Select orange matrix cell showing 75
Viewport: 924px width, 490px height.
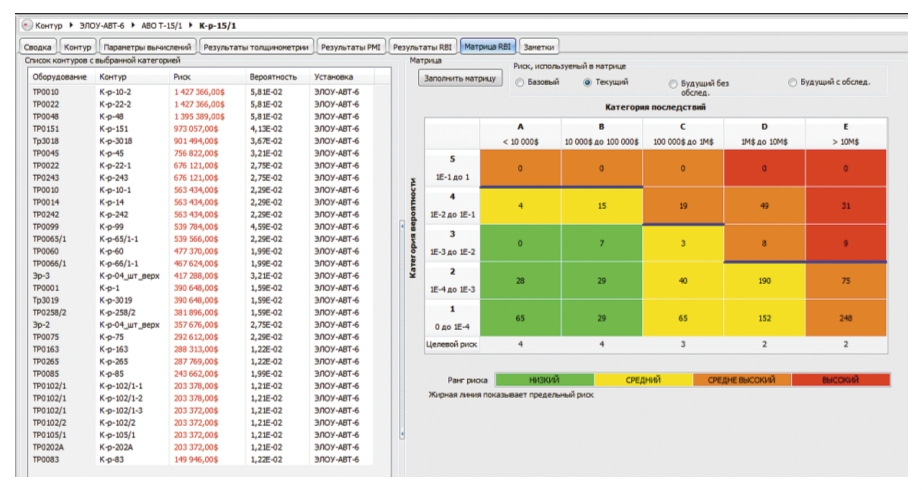[846, 281]
